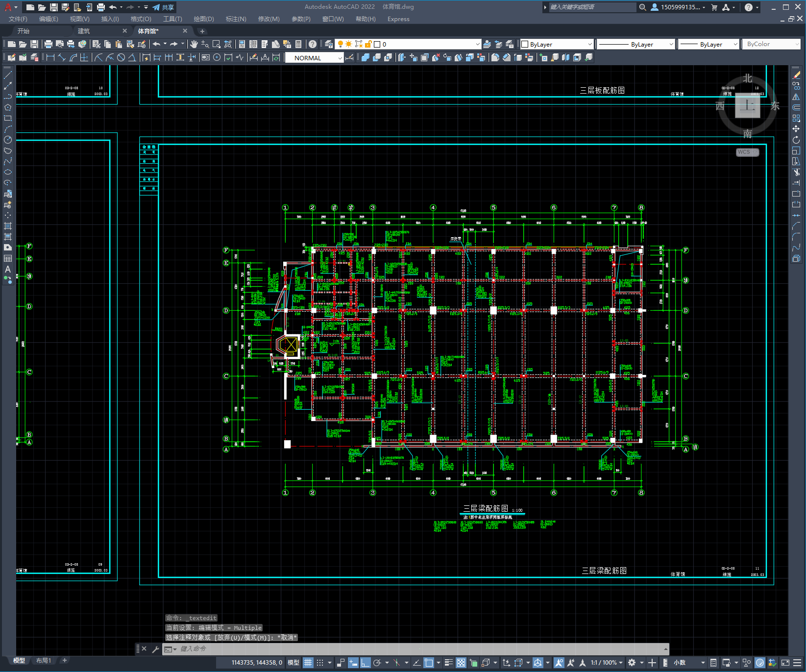Click the keyword search box in the title bar
Image resolution: width=806 pixels, height=672 pixels.
pos(592,7)
